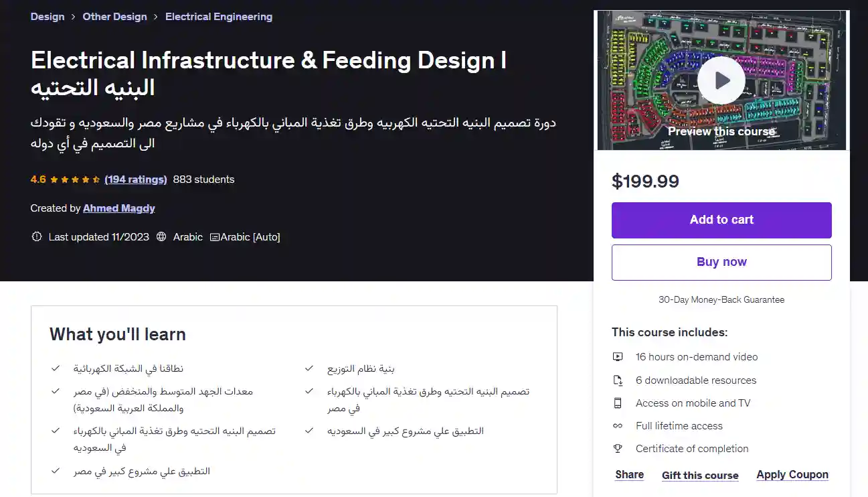Image resolution: width=868 pixels, height=497 pixels.
Task: Open the Electrical Engineering category
Action: pyautogui.click(x=218, y=16)
